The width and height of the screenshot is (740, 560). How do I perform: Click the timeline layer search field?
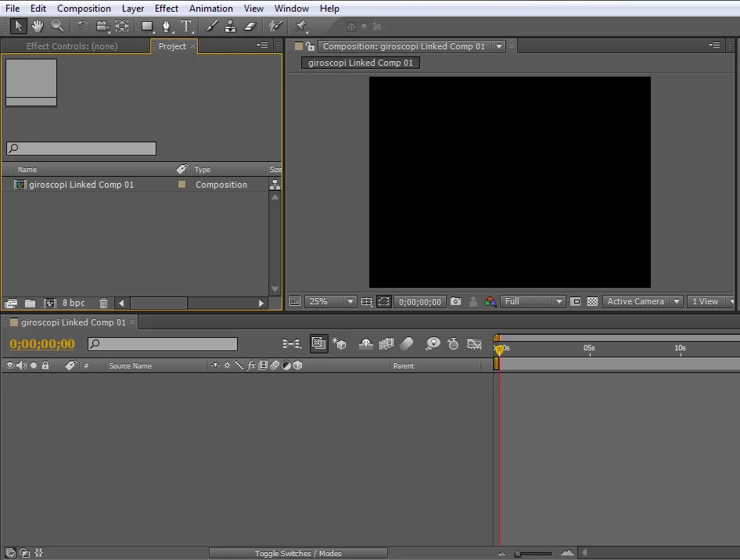(163, 344)
